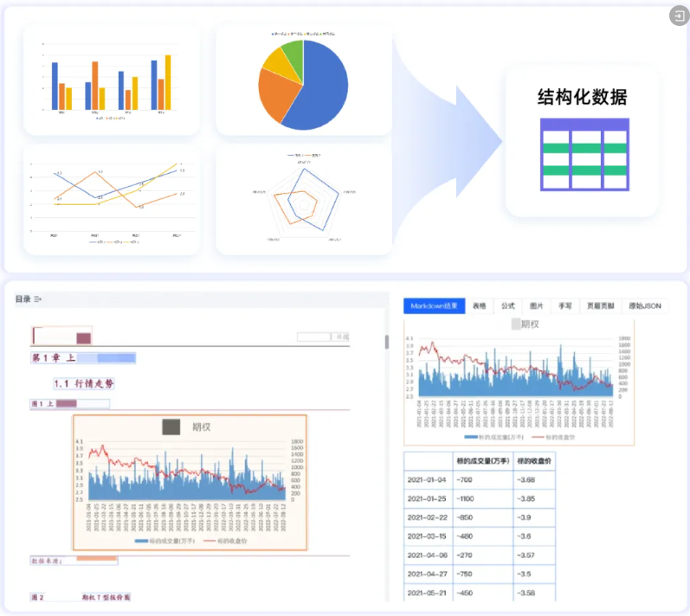Switch to the 页眉页脚 tab
The height and width of the screenshot is (616, 690).
pyautogui.click(x=600, y=306)
